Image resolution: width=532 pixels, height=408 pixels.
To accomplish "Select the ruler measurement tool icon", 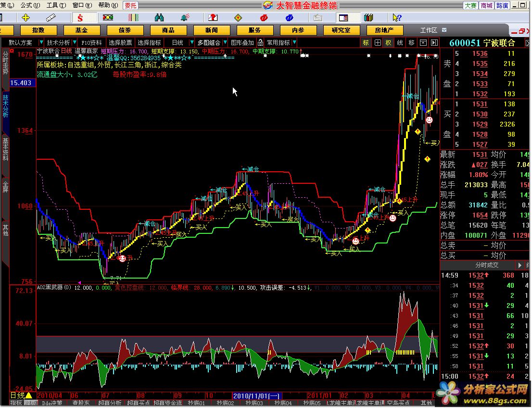I will pos(51,18).
